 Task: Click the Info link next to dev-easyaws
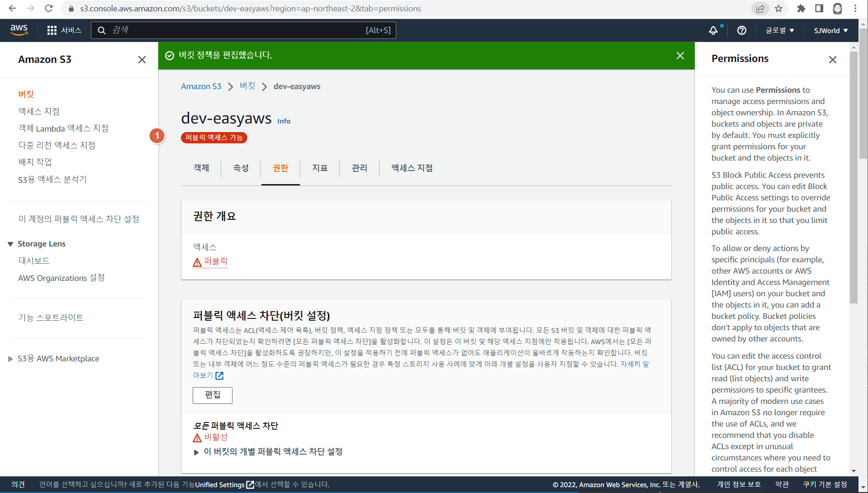284,121
